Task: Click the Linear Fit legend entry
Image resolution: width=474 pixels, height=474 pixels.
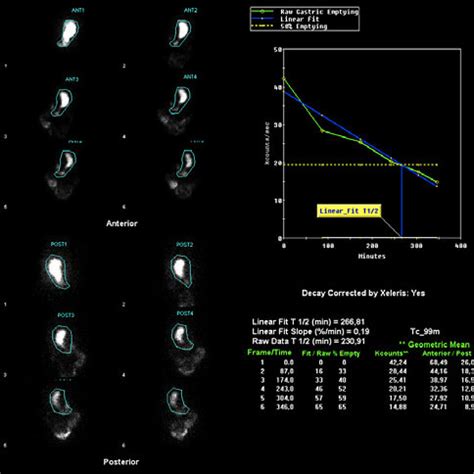Action: coord(285,19)
